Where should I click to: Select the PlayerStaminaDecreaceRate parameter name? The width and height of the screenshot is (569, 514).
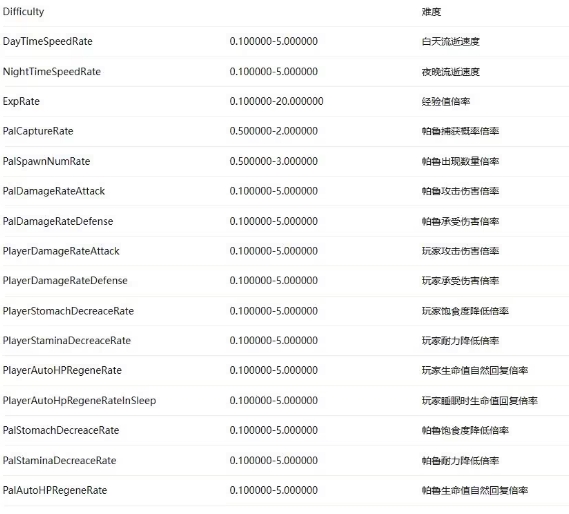66,340
